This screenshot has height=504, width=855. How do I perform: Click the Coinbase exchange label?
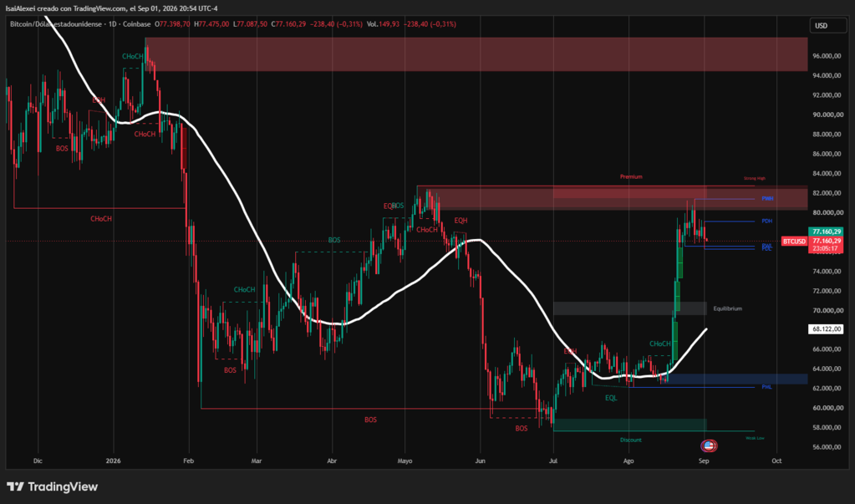point(137,24)
